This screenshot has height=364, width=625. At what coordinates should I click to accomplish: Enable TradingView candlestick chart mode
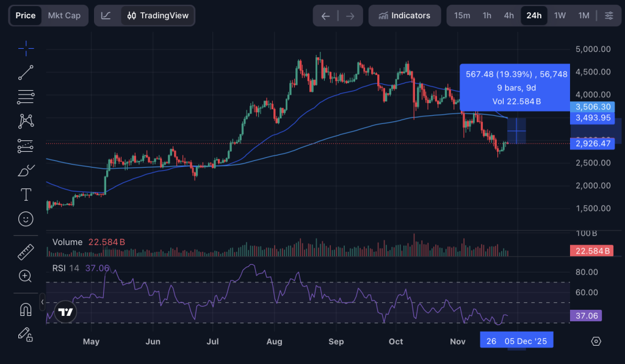click(157, 15)
